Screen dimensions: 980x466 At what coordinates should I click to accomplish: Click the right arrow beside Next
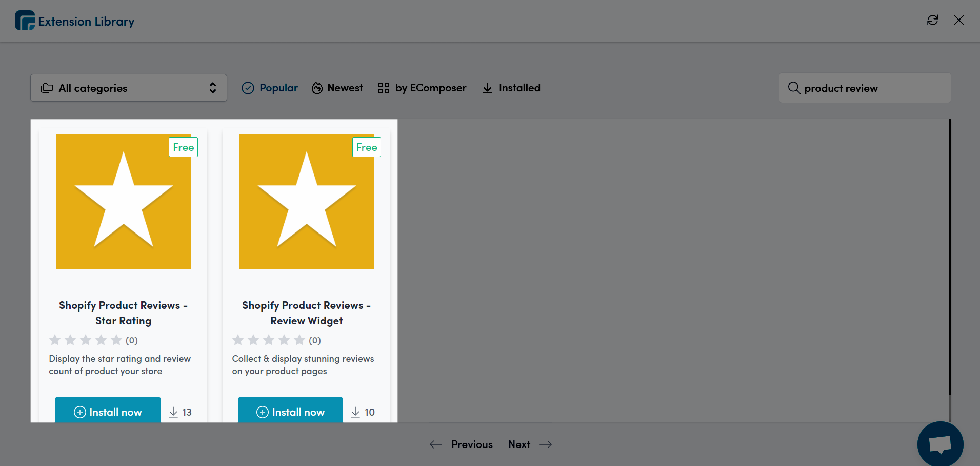click(x=546, y=444)
